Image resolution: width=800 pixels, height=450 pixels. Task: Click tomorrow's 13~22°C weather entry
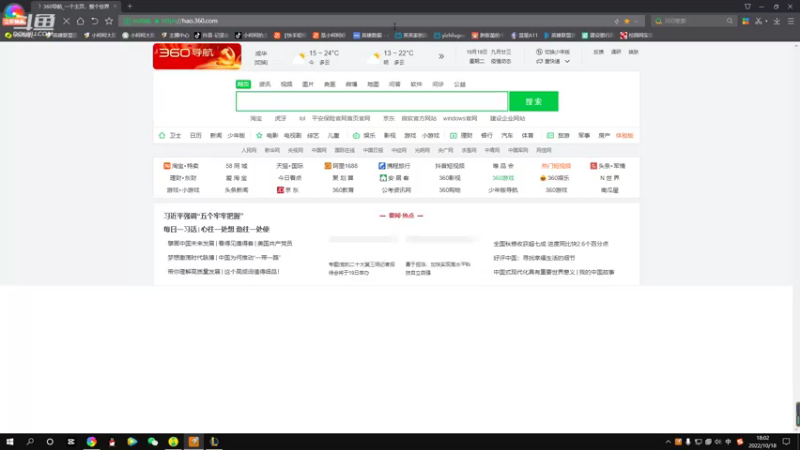pyautogui.click(x=392, y=57)
